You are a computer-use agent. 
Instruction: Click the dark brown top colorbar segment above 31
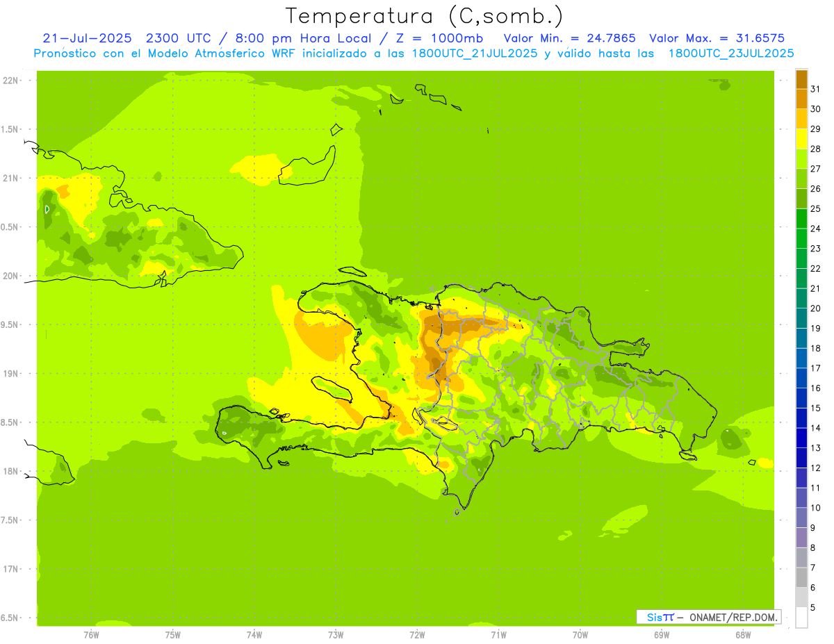[x=802, y=79]
